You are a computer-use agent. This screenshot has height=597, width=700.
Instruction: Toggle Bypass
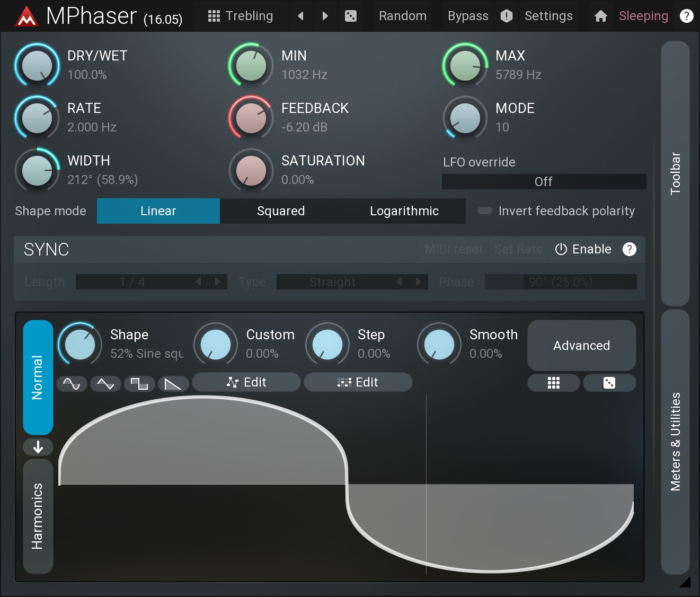click(468, 16)
